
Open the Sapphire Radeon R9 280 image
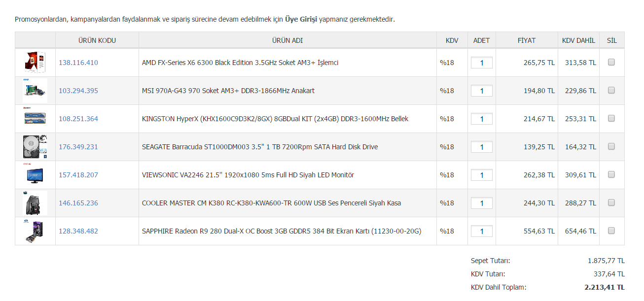35,231
